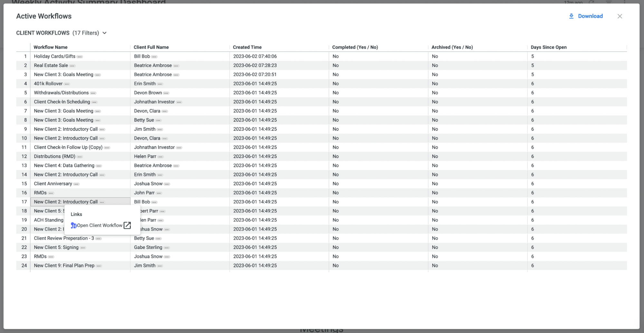The image size is (644, 333).
Task: Open ellipsis menu for Client Check-In Scheduling
Action: (94, 102)
